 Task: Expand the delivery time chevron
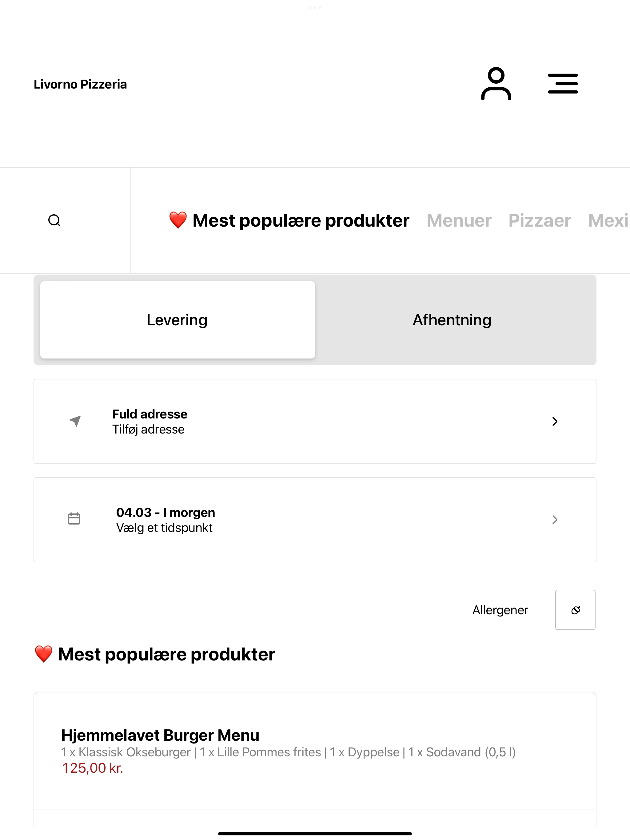coord(555,520)
